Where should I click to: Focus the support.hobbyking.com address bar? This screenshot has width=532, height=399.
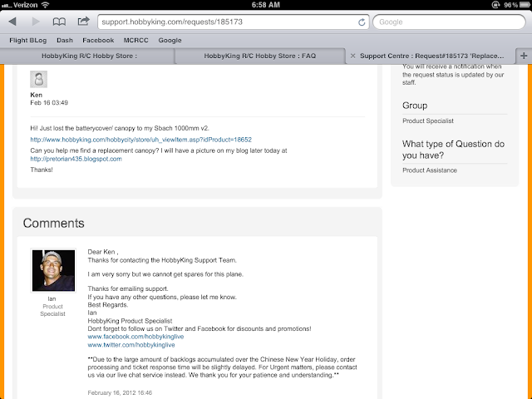tap(233, 22)
